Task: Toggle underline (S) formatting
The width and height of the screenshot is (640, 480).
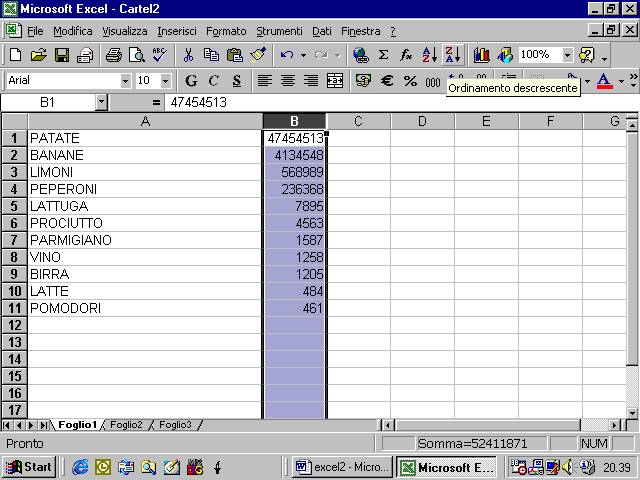Action: point(236,81)
